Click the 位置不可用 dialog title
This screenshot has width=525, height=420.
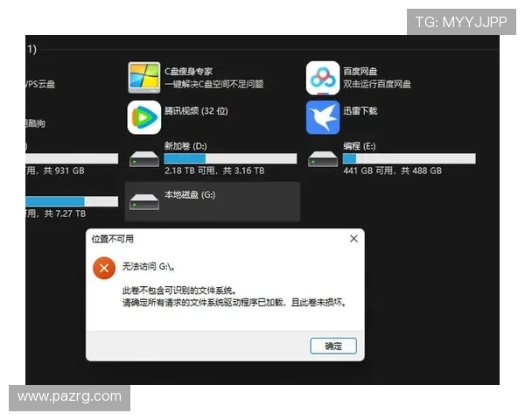tap(113, 239)
